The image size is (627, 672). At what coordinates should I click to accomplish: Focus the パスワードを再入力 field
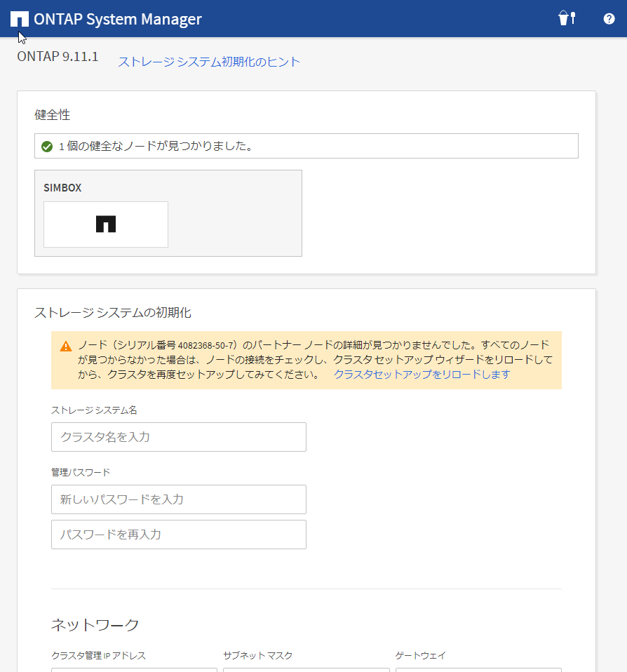coord(179,535)
